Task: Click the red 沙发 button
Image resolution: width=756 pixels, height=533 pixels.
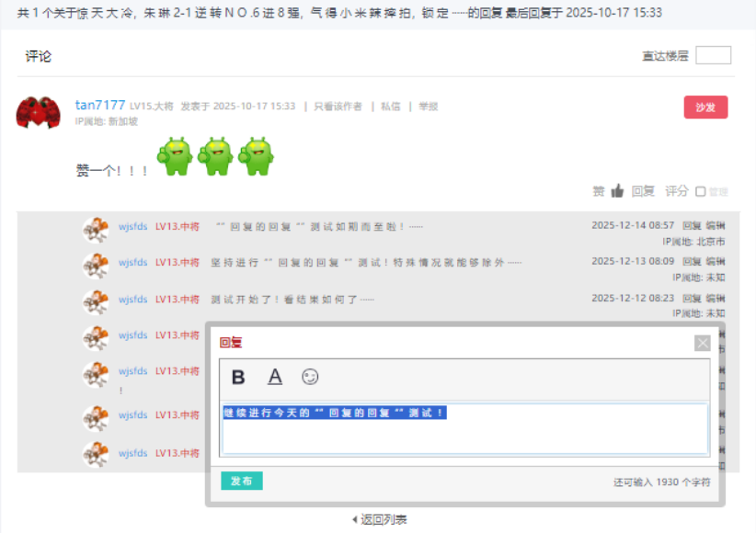Action: pyautogui.click(x=705, y=108)
